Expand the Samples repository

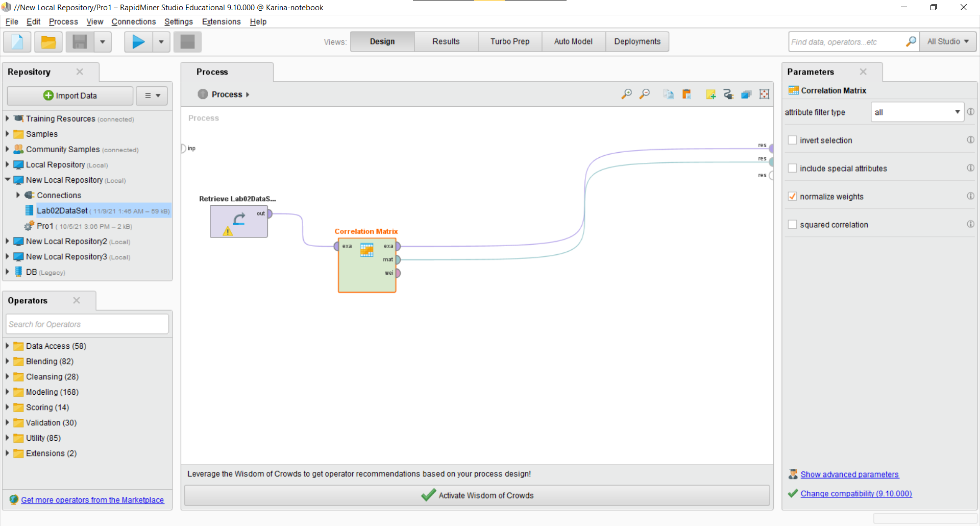point(7,134)
